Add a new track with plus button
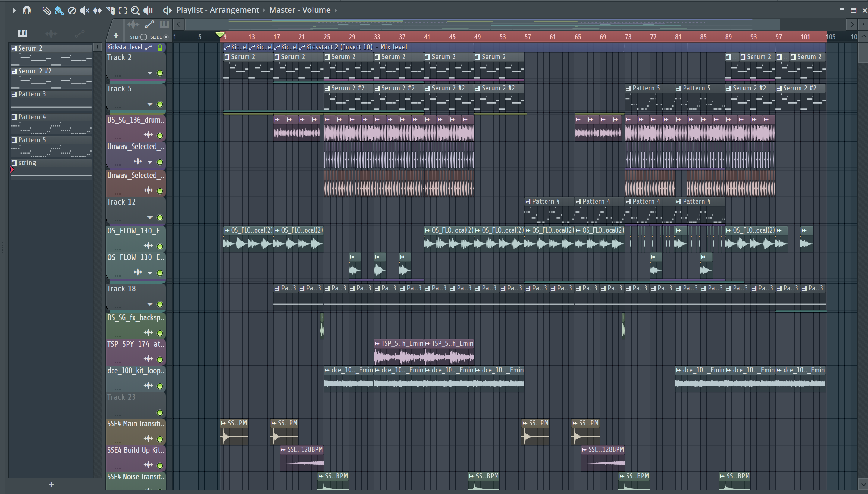This screenshot has height=494, width=868. pyautogui.click(x=116, y=35)
